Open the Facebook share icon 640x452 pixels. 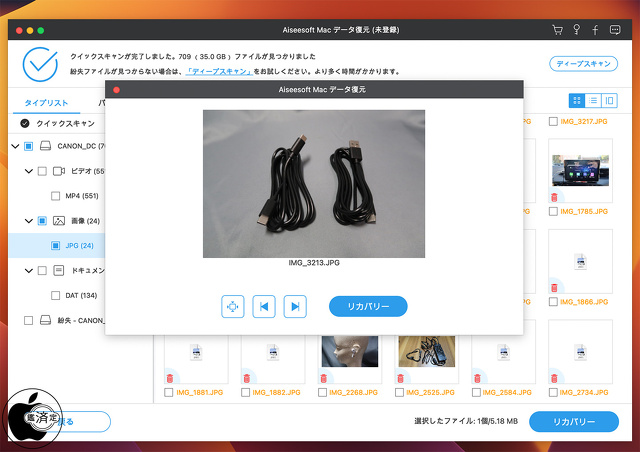pos(595,30)
